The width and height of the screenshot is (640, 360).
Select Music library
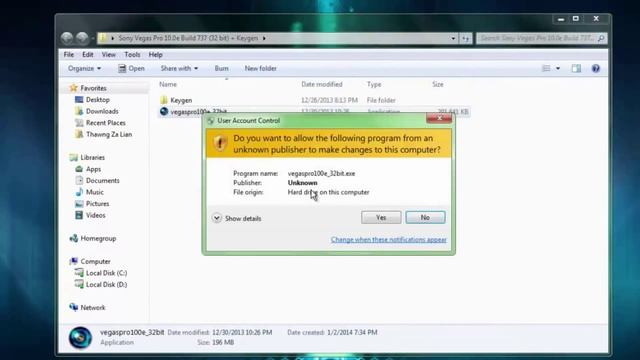pyautogui.click(x=94, y=192)
